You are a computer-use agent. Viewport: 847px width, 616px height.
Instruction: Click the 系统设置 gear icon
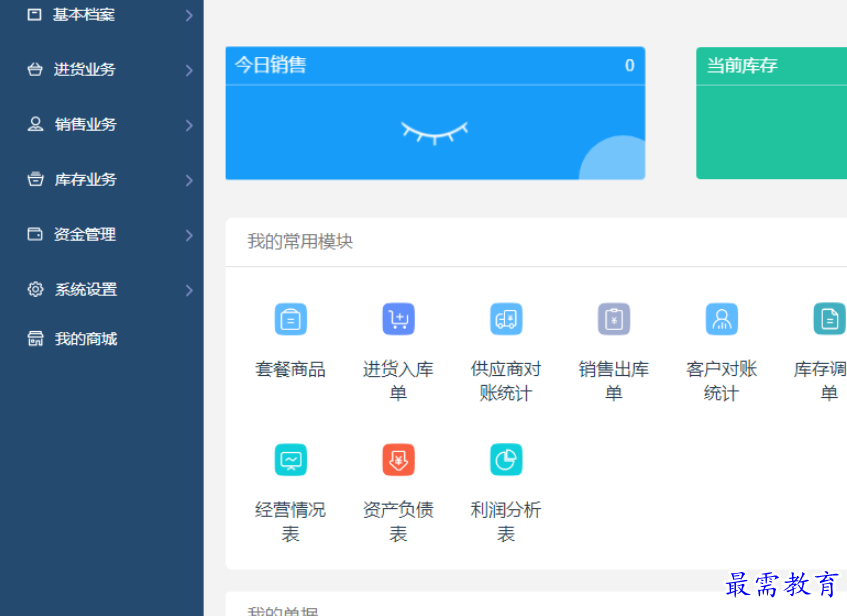(x=35, y=289)
